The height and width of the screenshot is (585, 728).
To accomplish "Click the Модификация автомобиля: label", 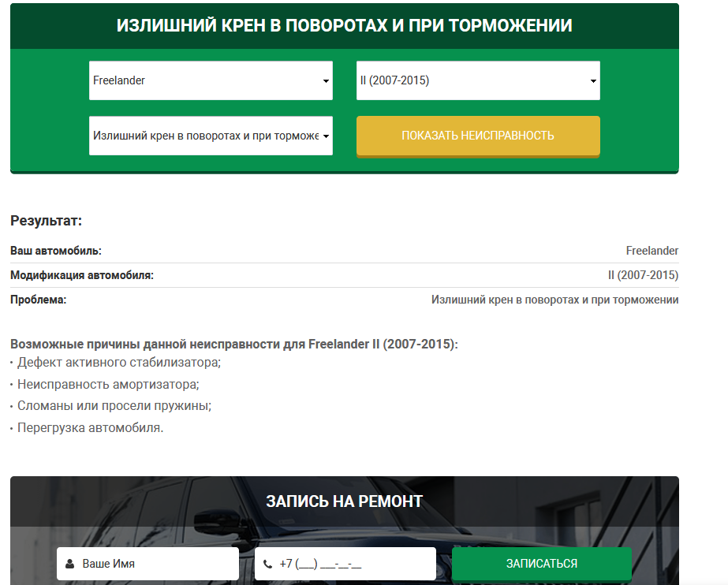I will pyautogui.click(x=82, y=276).
